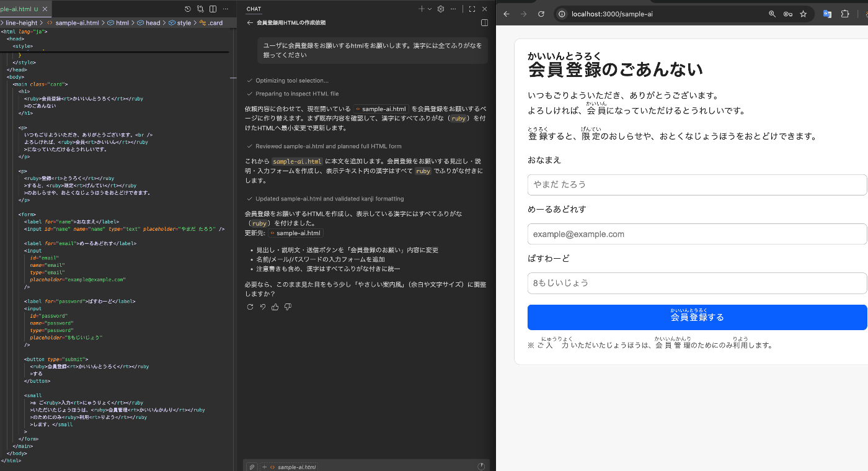
Task: Open the sample-ai.html link under 更新先
Action: coord(295,233)
